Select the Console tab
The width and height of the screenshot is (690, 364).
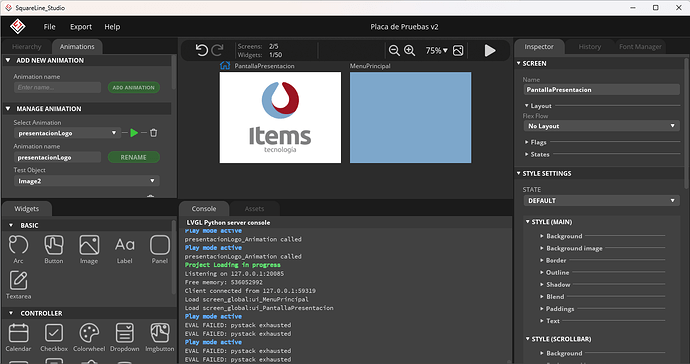[204, 209]
